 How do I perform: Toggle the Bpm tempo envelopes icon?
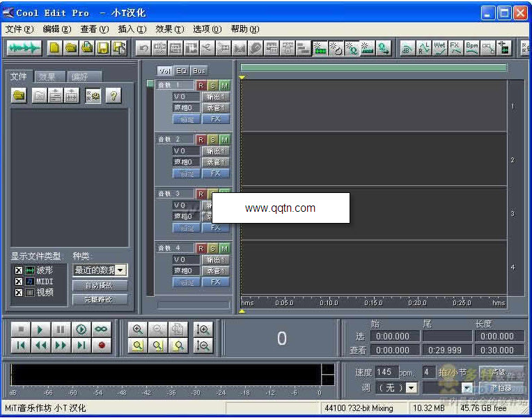tap(471, 48)
